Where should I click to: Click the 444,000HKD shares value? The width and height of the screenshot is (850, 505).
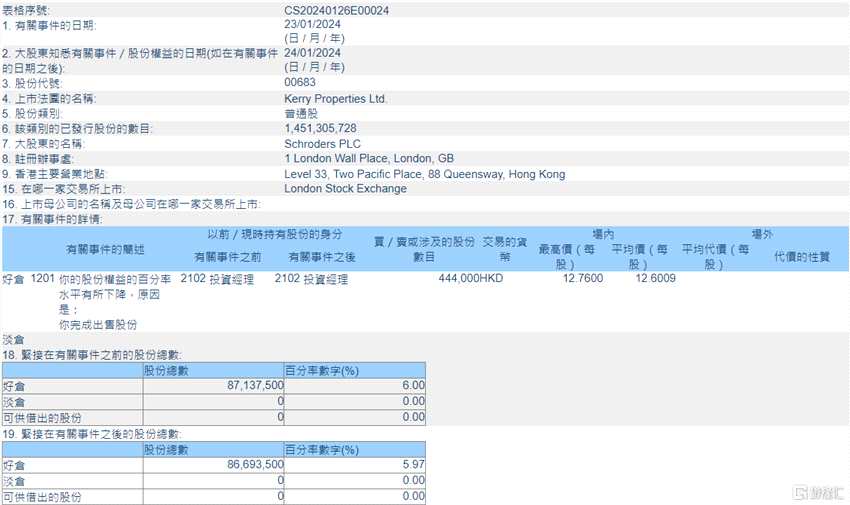click(471, 279)
